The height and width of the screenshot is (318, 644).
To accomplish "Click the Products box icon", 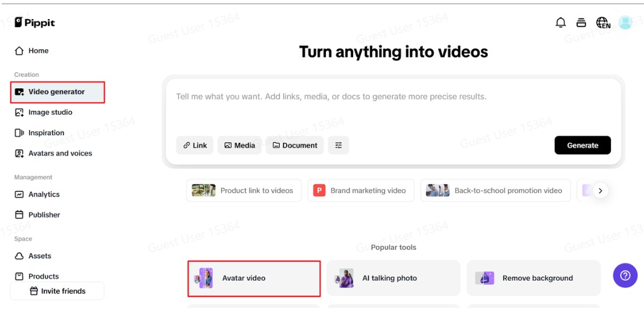I will coord(19,276).
